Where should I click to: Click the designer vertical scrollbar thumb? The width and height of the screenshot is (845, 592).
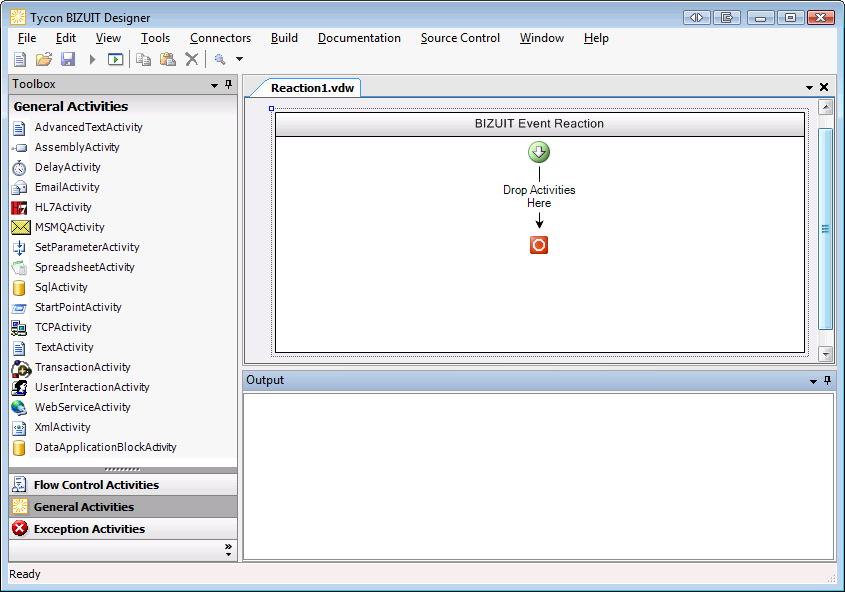click(826, 229)
